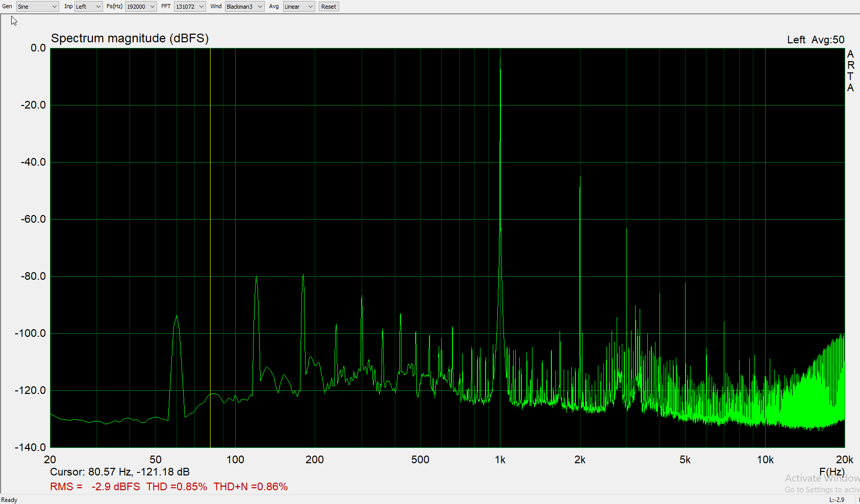The height and width of the screenshot is (504, 860).
Task: Open the Avg averaging mode dropdown
Action: point(298,7)
